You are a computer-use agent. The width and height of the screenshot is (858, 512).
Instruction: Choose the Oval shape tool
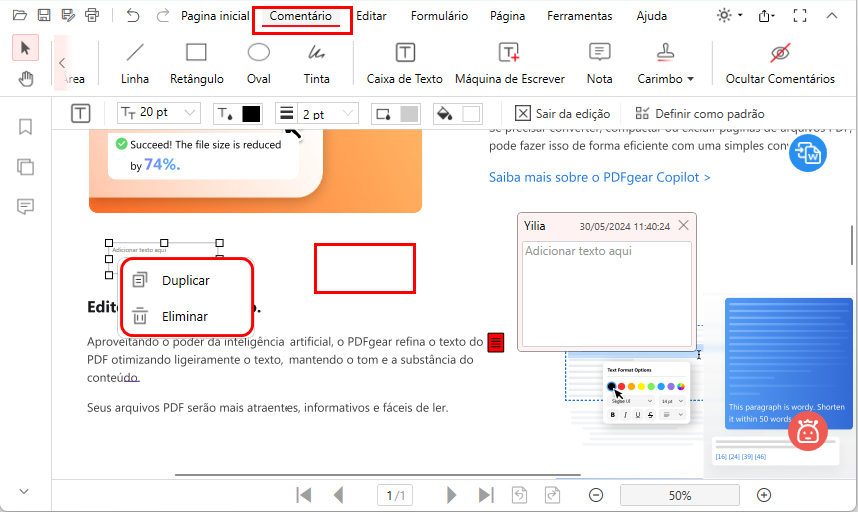click(x=258, y=64)
